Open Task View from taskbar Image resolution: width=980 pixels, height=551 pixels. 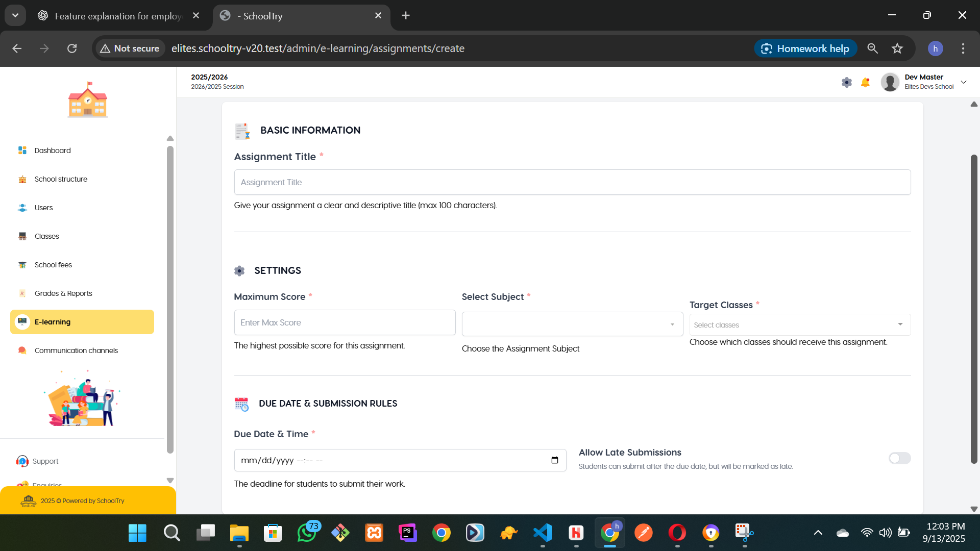click(x=205, y=533)
